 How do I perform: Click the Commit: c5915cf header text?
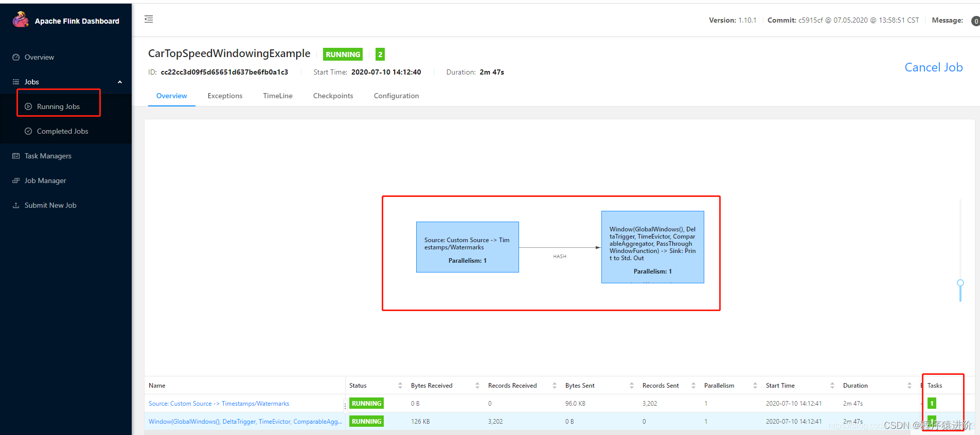[843, 20]
